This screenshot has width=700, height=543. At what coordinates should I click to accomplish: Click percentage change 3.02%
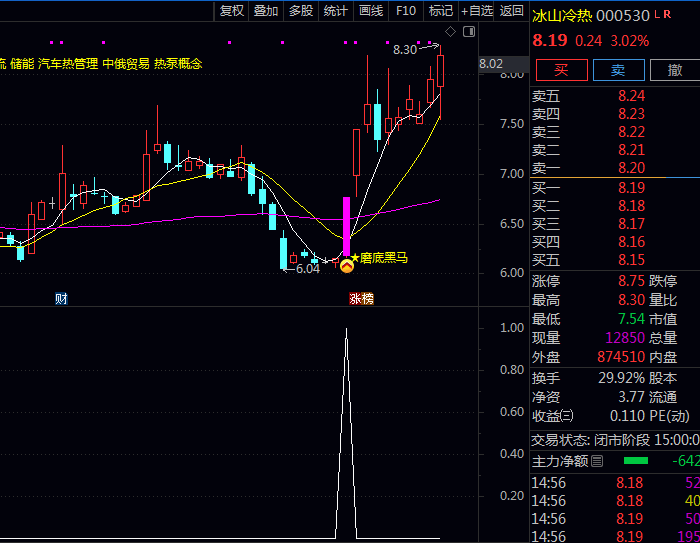tap(629, 41)
